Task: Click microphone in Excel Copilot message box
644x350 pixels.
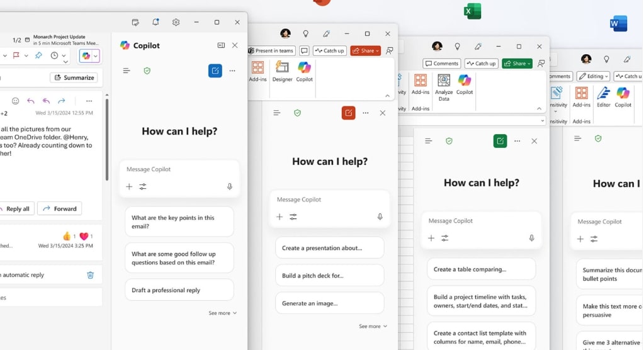Action: pyautogui.click(x=531, y=238)
